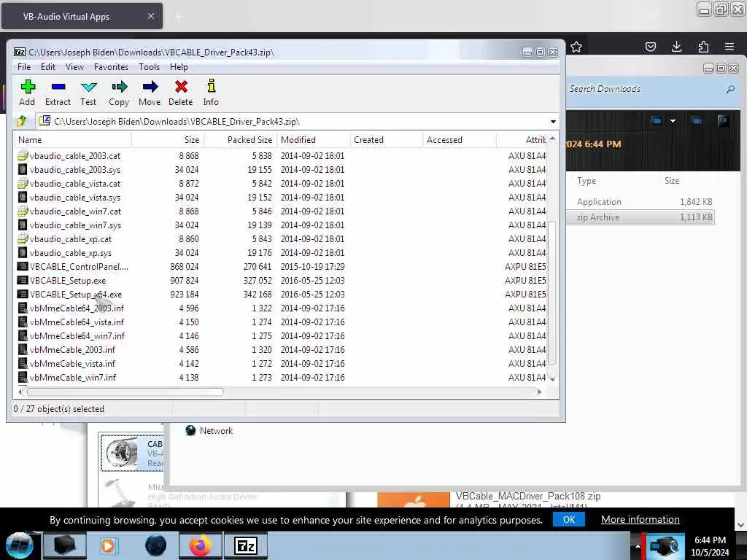
Task: Open the media player taskbar icon
Action: coord(109,545)
